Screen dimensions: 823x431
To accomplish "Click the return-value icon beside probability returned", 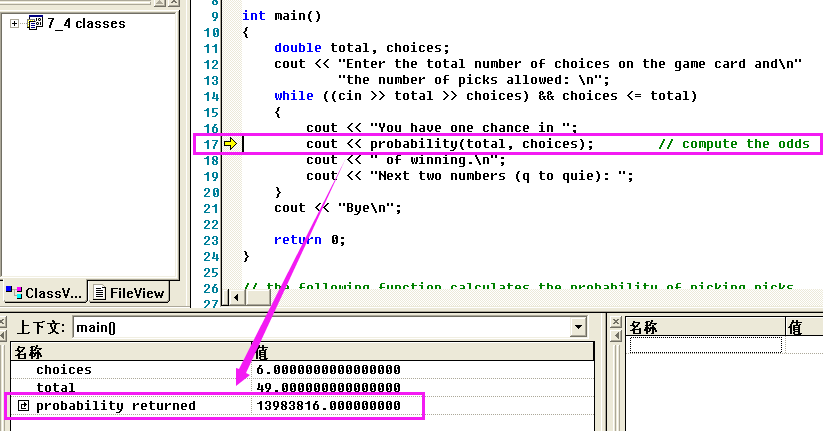I will click(x=24, y=405).
